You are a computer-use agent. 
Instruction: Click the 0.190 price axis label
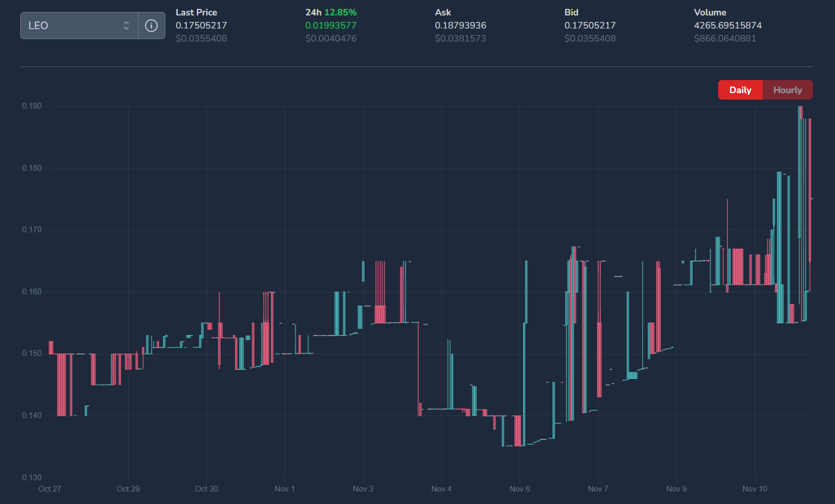point(32,106)
